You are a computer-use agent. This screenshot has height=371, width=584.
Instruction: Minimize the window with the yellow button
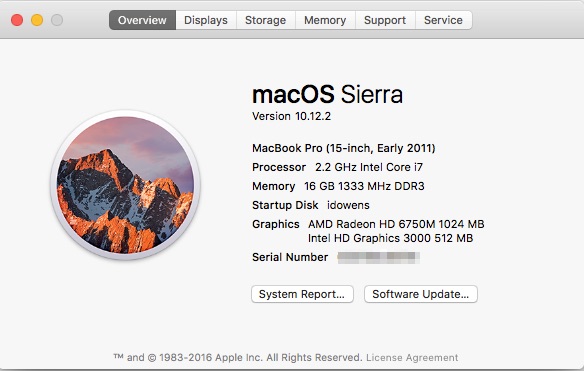click(37, 20)
